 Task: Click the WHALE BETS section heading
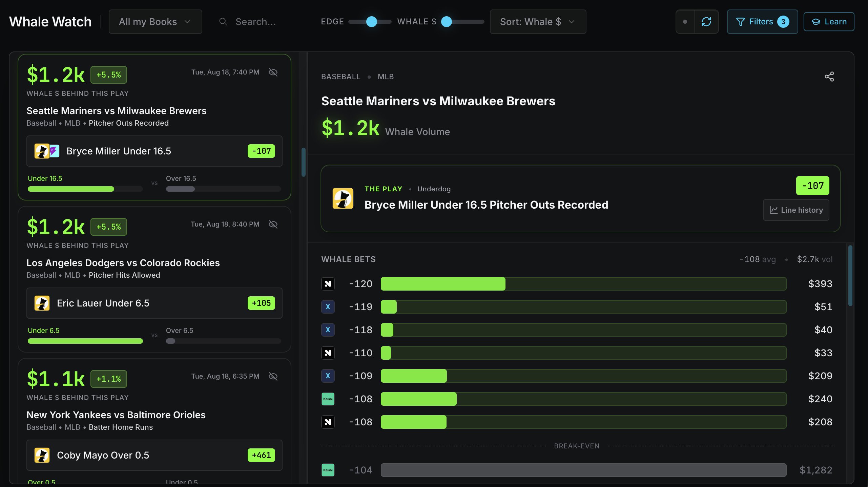click(x=348, y=259)
